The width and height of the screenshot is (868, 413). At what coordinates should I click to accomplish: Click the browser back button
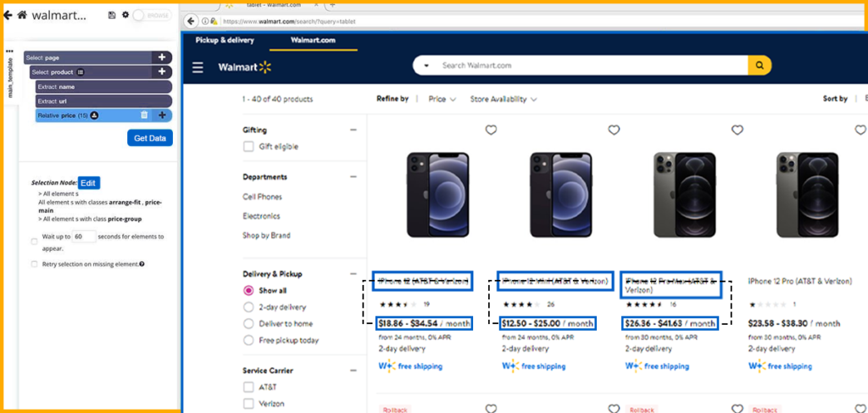coord(191,21)
